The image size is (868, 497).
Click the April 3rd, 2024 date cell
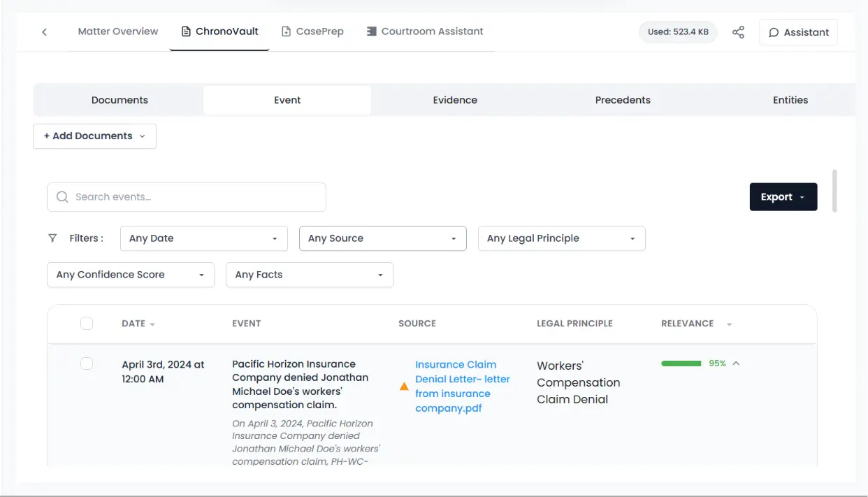[x=163, y=372]
